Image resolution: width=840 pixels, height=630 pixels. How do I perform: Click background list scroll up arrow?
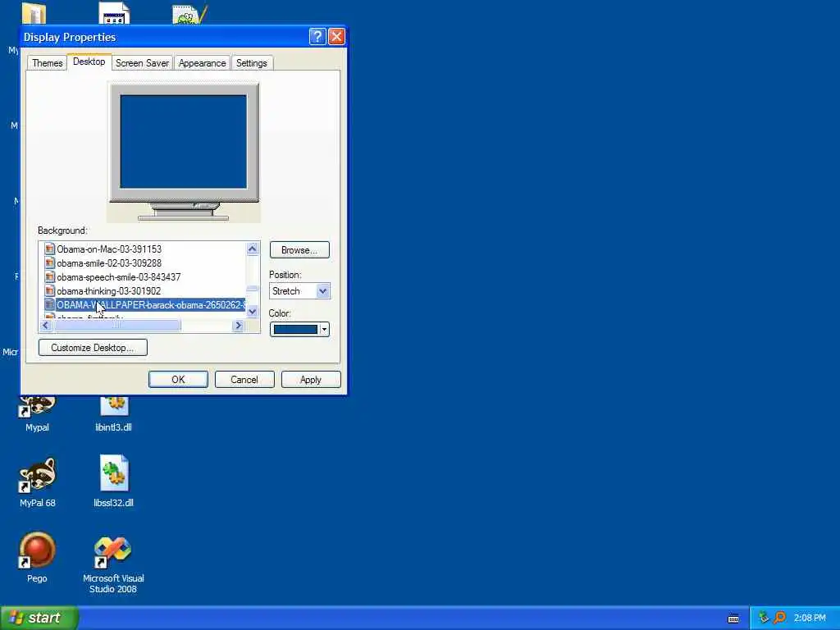pos(253,248)
